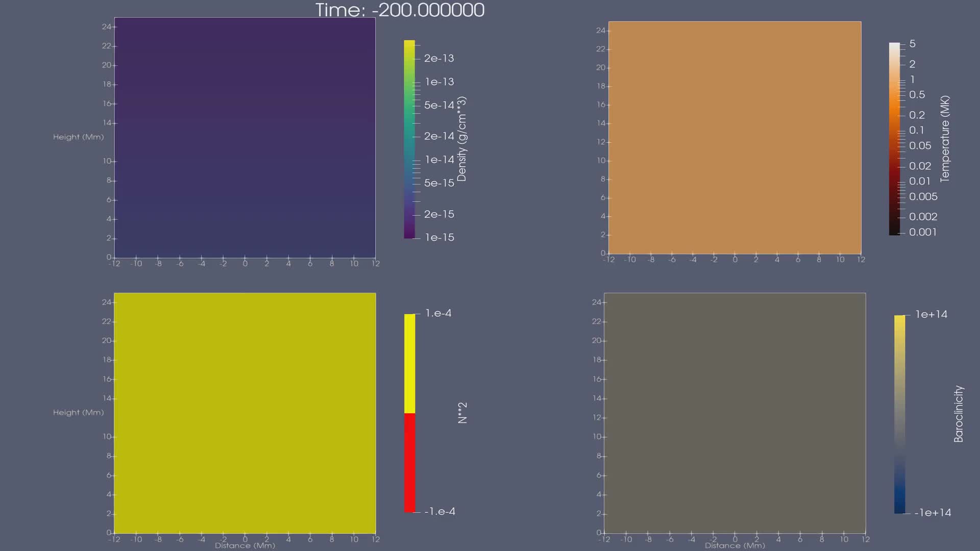The width and height of the screenshot is (980, 551).
Task: Click the N**2 legend title
Action: tap(462, 413)
